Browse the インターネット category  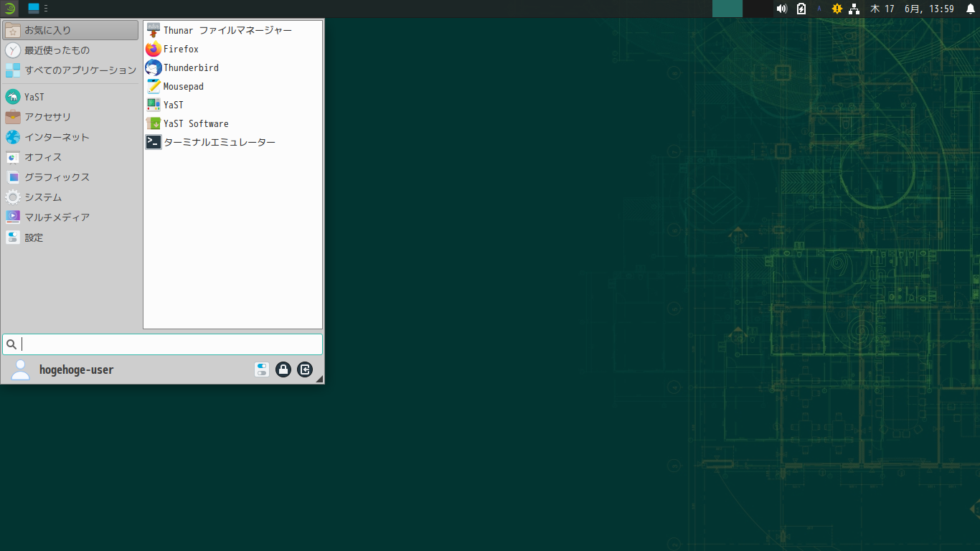(x=70, y=137)
